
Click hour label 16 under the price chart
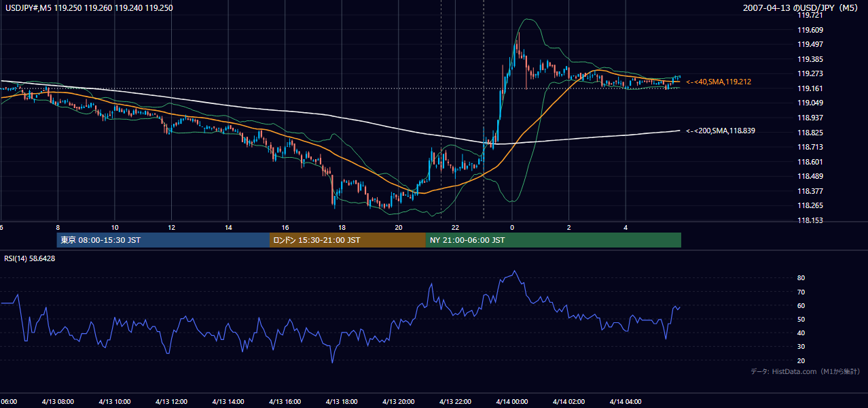[285, 227]
